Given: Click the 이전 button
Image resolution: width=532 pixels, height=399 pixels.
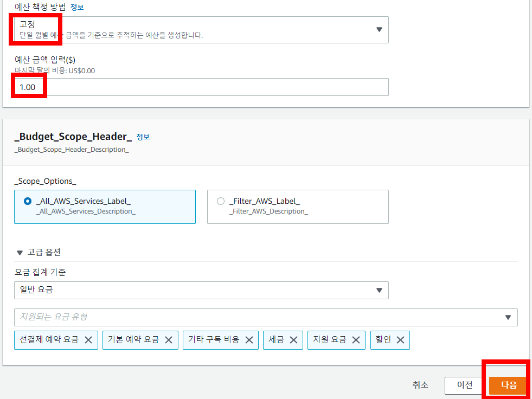Looking at the screenshot, I should coord(464,385).
